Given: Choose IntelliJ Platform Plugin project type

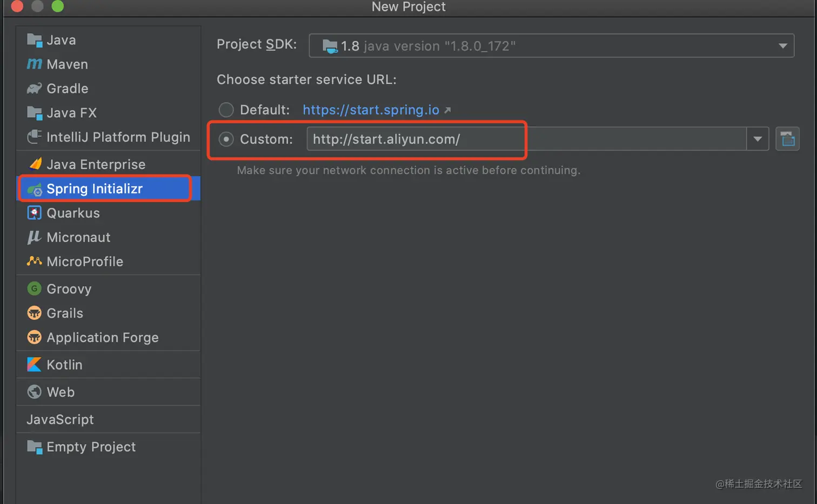Looking at the screenshot, I should tap(118, 137).
